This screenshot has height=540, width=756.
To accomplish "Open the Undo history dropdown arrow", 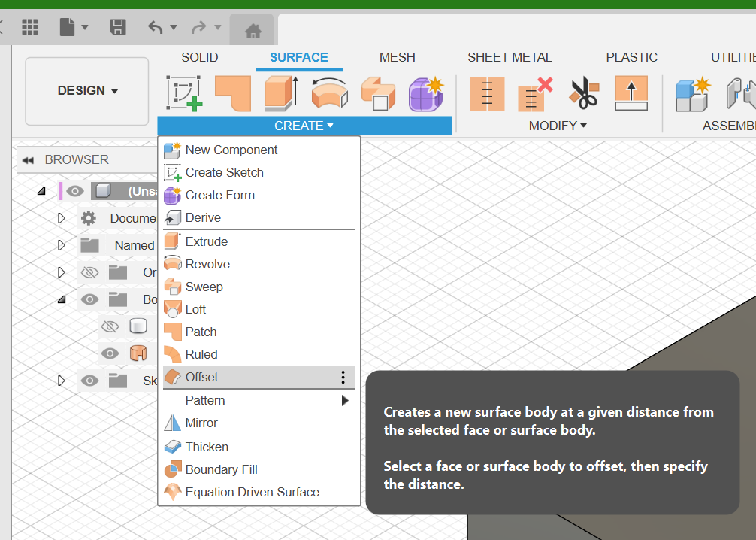I will (174, 28).
